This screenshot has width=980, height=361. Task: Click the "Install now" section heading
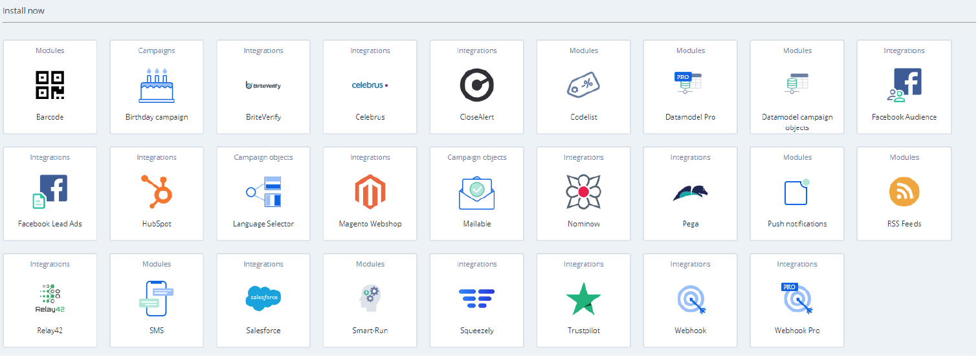coord(24,10)
